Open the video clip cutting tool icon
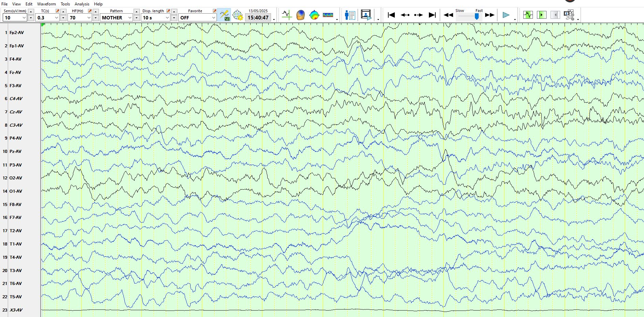Screen dimensions: 644x317 (569, 15)
